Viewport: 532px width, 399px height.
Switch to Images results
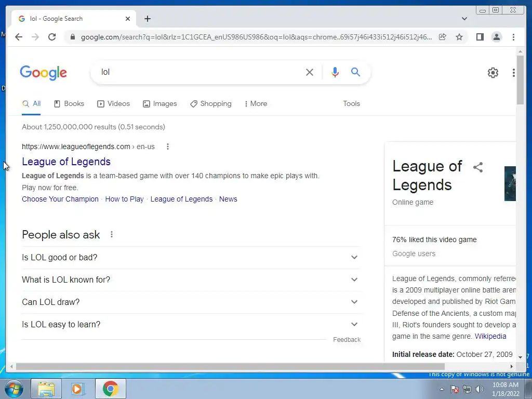(x=160, y=104)
